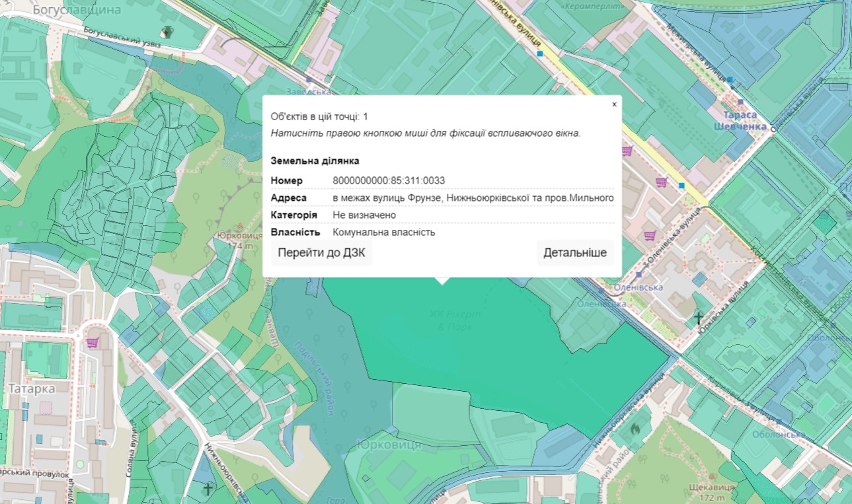852x504 pixels.
Task: Click the Тараса Шевченка station square marker
Action: click(740, 102)
